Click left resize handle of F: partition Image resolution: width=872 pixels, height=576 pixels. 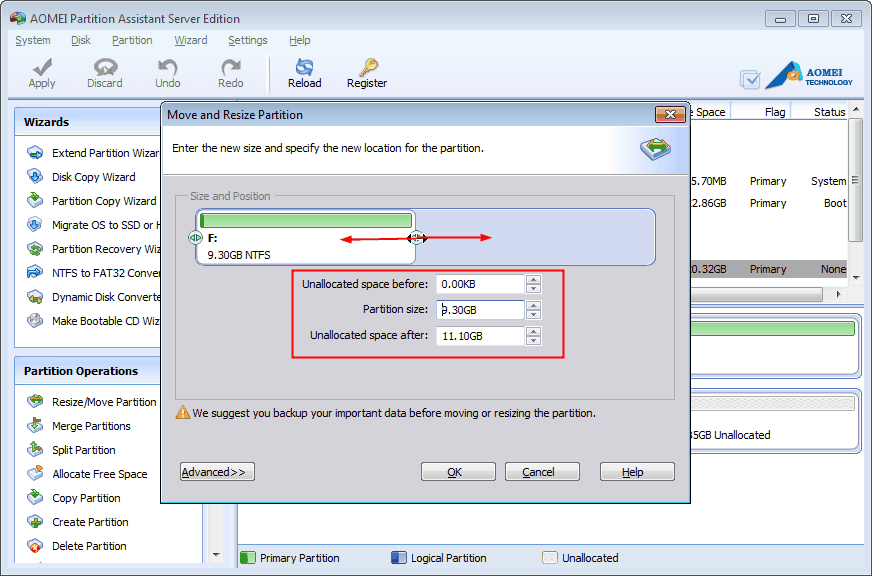(x=195, y=238)
